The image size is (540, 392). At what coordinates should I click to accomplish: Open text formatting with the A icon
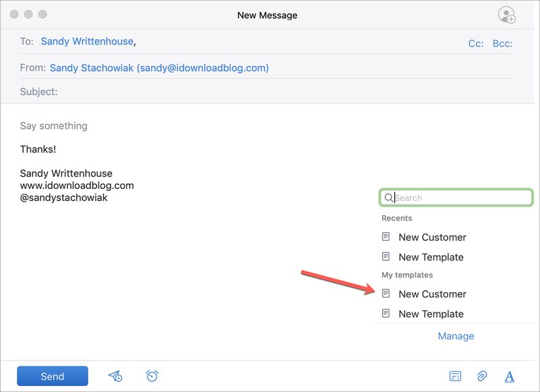tap(510, 376)
